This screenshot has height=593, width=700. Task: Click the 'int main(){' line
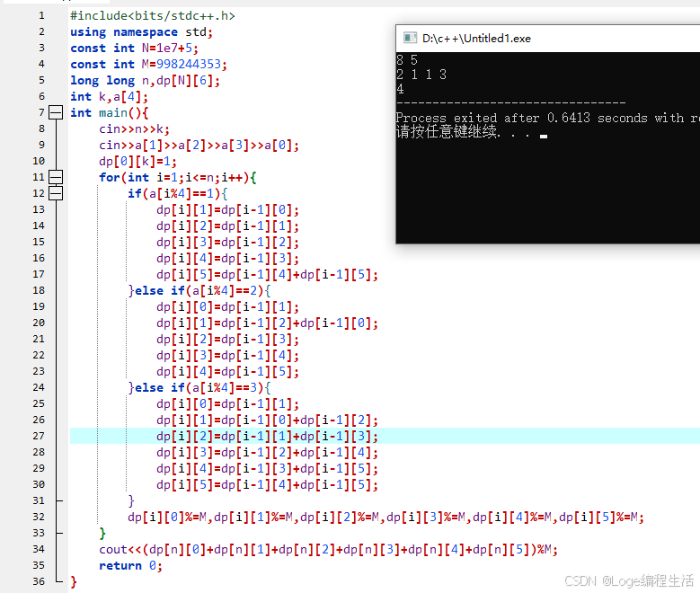tap(109, 112)
